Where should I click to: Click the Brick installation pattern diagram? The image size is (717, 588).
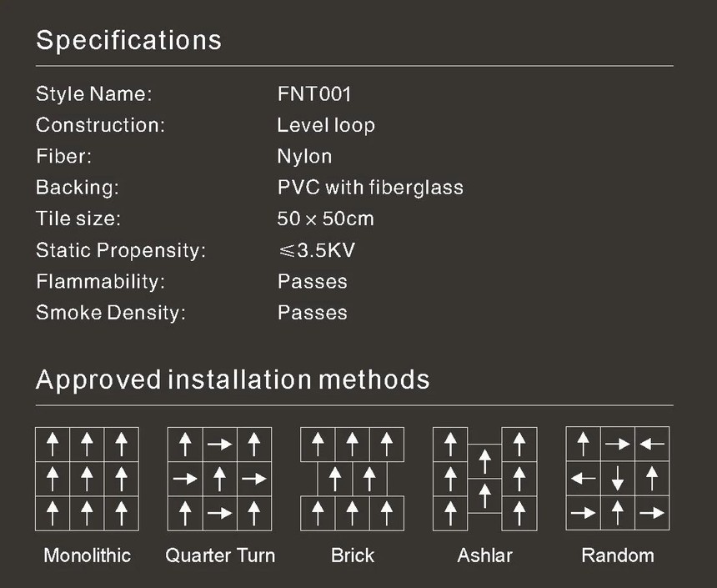(352, 479)
